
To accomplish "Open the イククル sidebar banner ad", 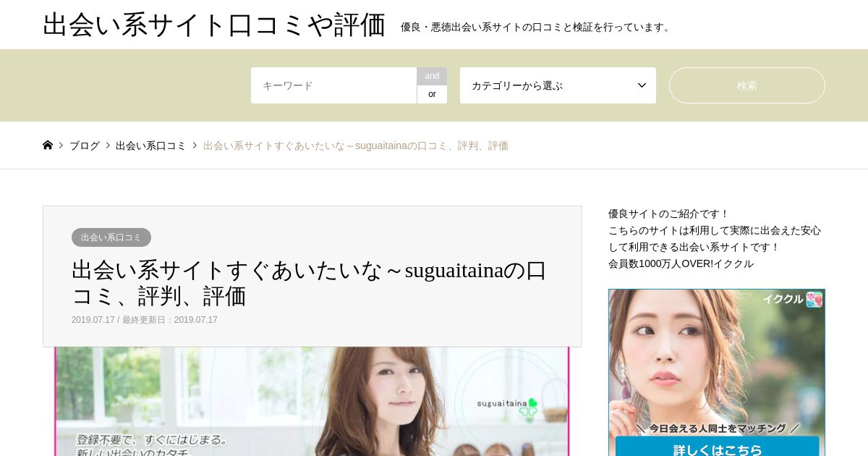I will pyautogui.click(x=717, y=373).
